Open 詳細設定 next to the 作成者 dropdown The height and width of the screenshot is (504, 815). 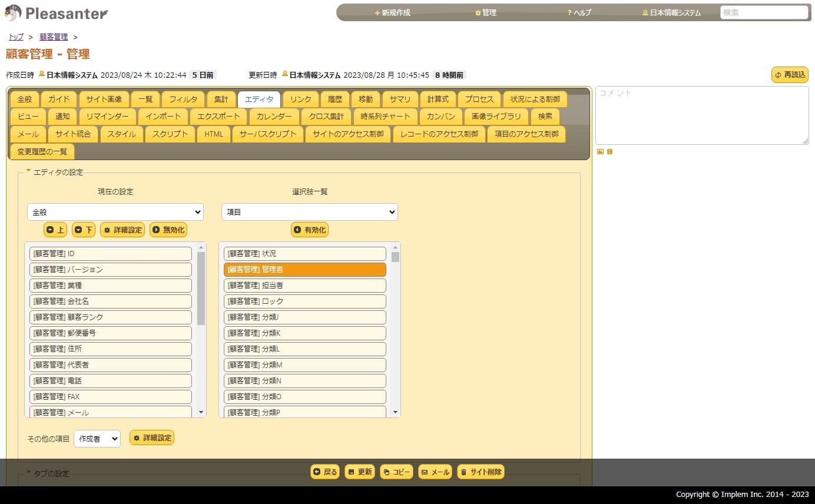point(152,438)
